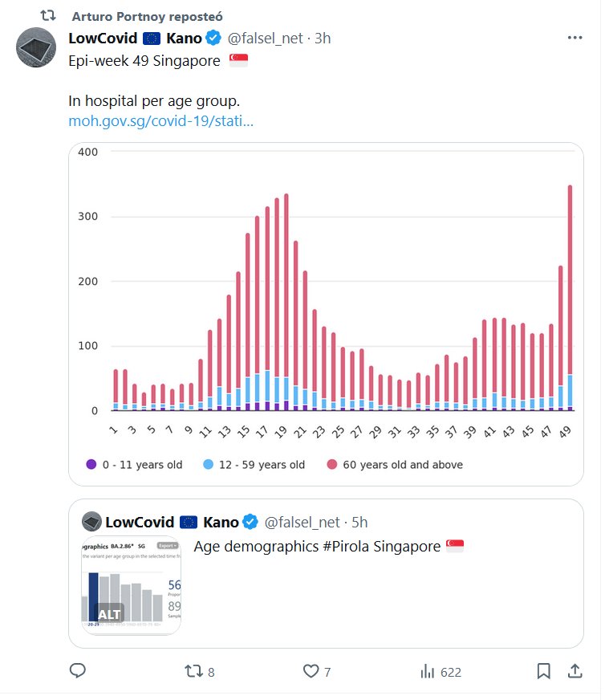The height and width of the screenshot is (700, 605).
Task: Share the tweet via the upload arrow icon
Action: [575, 671]
